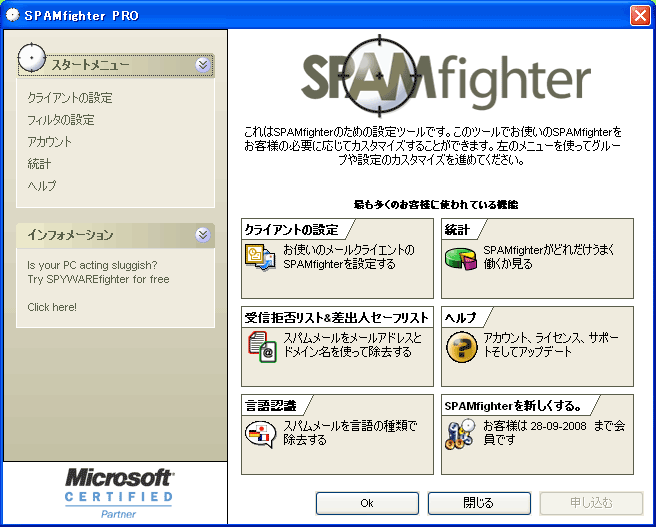Open the ヘルプ card heading
Viewport: 656px width, 527px height.
click(460, 317)
